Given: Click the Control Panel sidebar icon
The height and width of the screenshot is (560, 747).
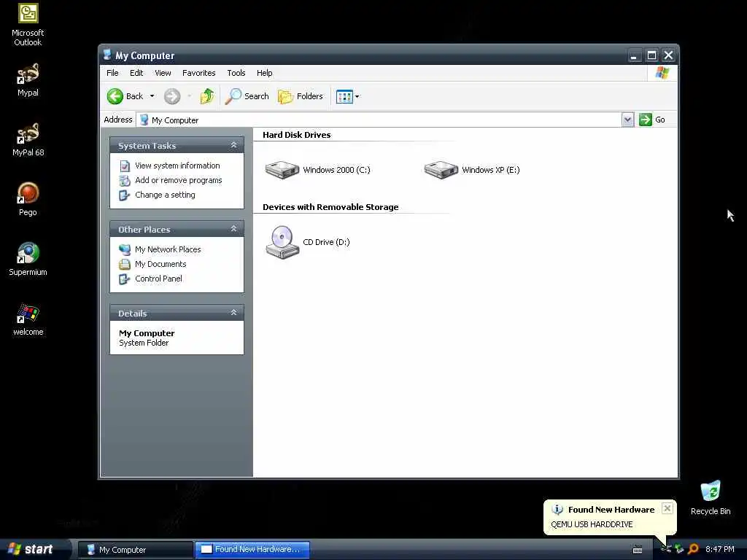Looking at the screenshot, I should (x=125, y=279).
